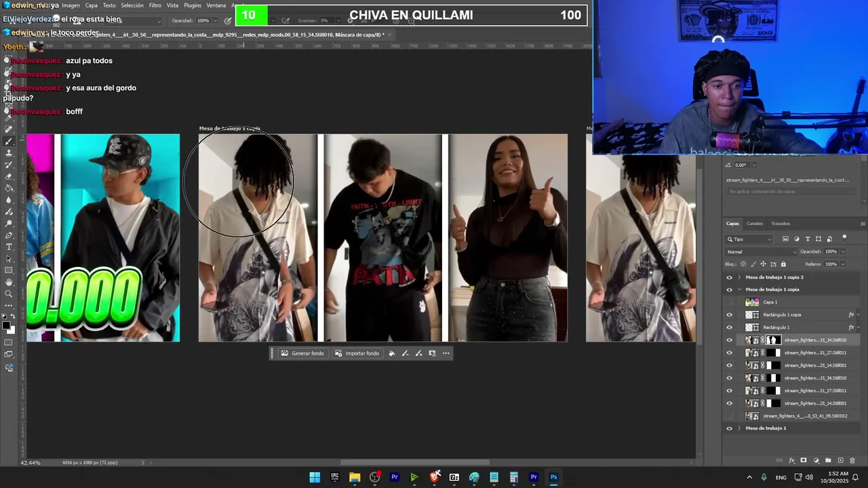Select the Hand tool

coord(9,282)
